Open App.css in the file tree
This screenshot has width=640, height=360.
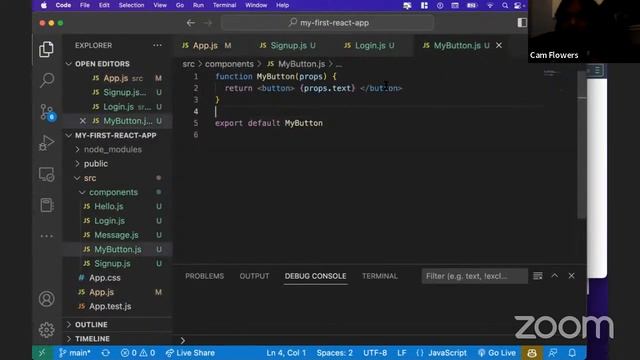pyautogui.click(x=105, y=278)
